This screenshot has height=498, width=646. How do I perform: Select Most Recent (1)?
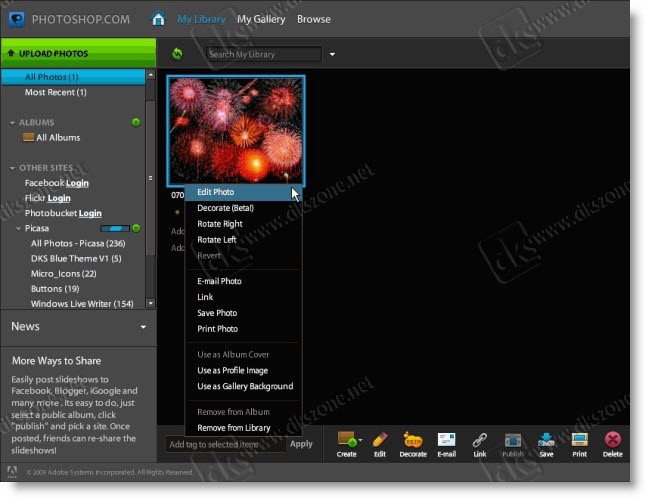pyautogui.click(x=56, y=92)
